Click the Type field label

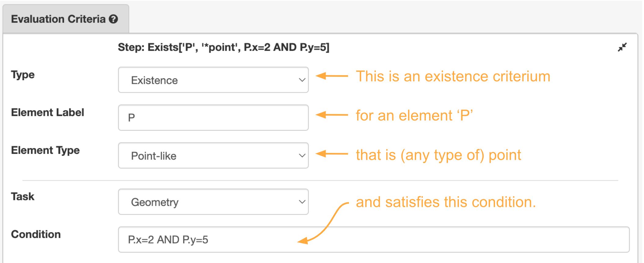22,75
